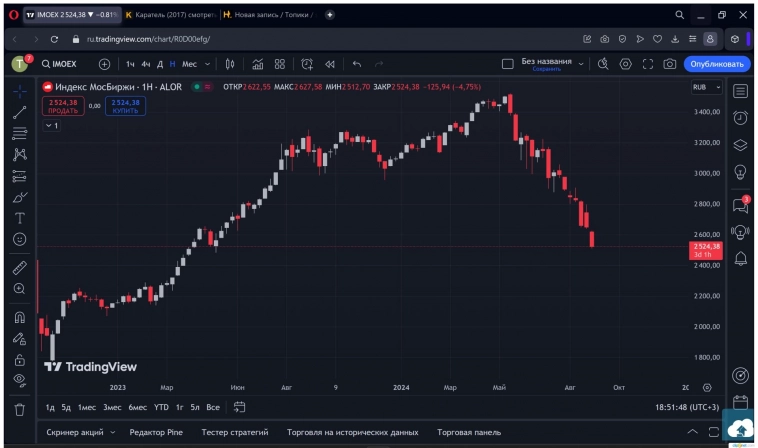The width and height of the screenshot is (758, 448).
Task: Collapse the indicator legend chevron
Action: point(52,126)
